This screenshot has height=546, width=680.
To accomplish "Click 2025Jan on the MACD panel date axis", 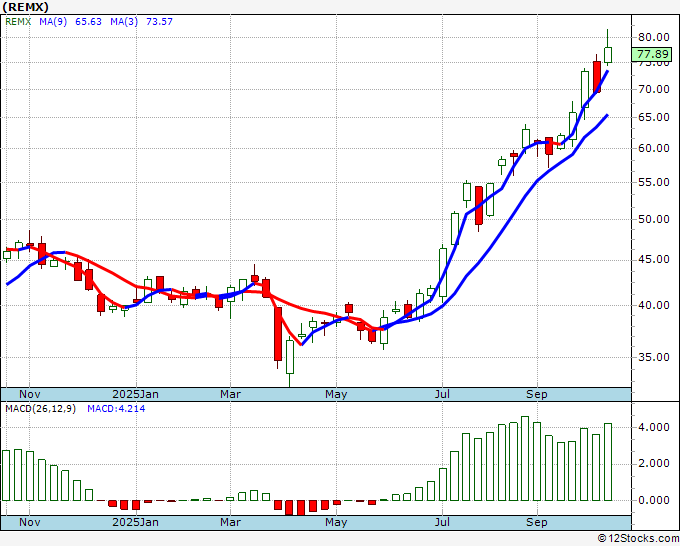I will pos(135,522).
